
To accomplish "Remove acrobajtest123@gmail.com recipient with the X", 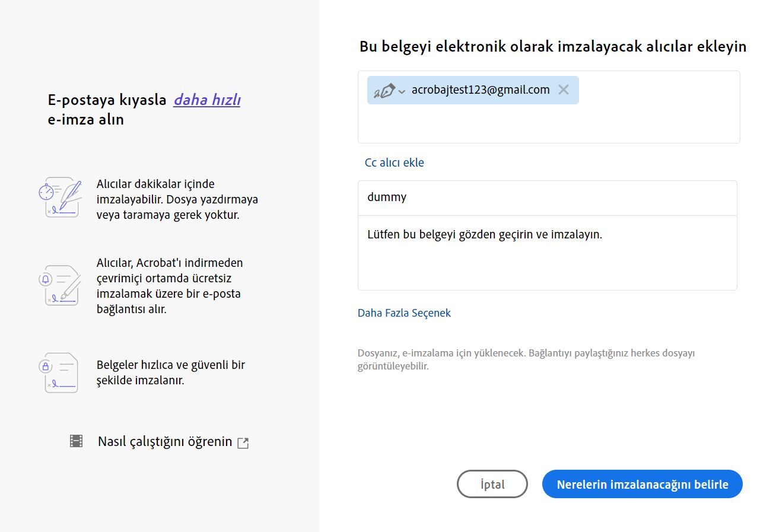I will pyautogui.click(x=564, y=90).
